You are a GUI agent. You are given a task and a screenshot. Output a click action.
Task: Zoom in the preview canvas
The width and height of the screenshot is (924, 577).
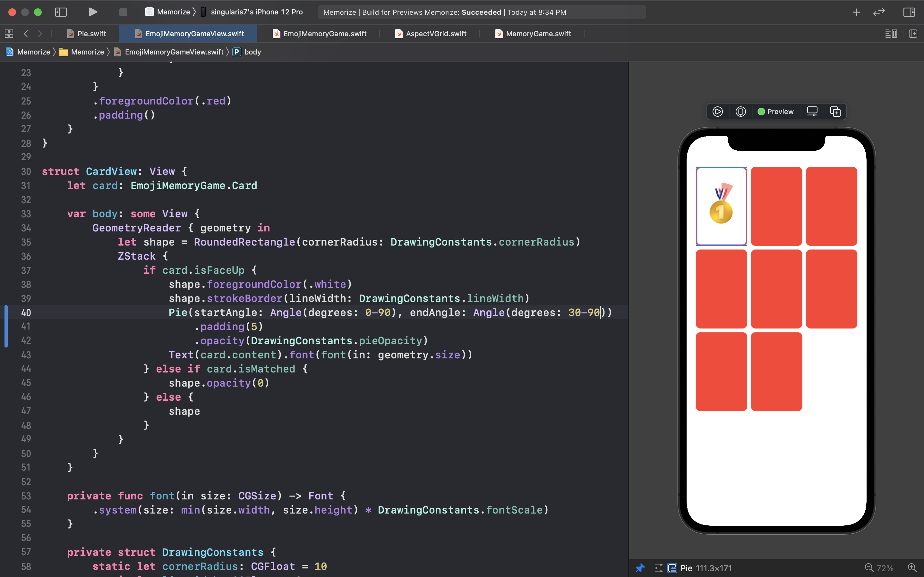[912, 568]
